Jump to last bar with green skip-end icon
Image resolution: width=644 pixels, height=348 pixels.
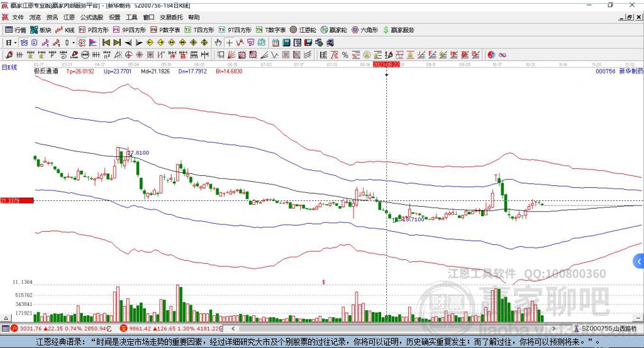click(117, 43)
